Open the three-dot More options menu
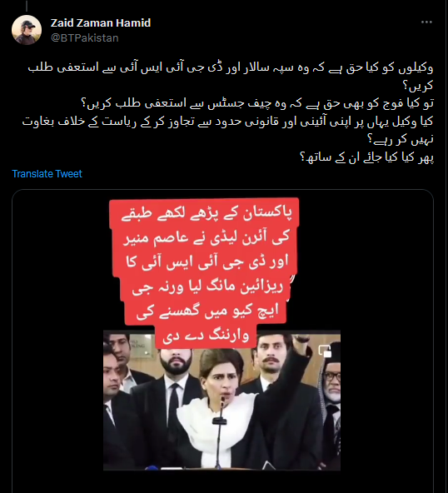Image resolution: width=448 pixels, height=493 pixels. point(426,22)
